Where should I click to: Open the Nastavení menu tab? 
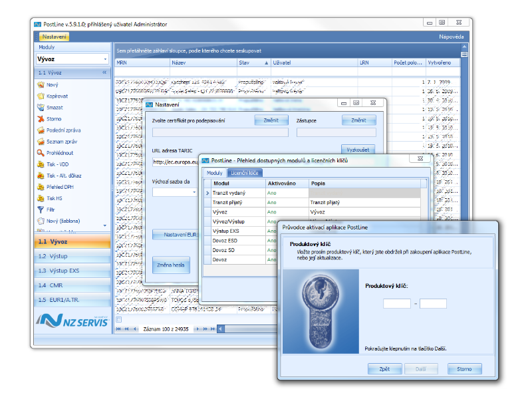tap(55, 37)
